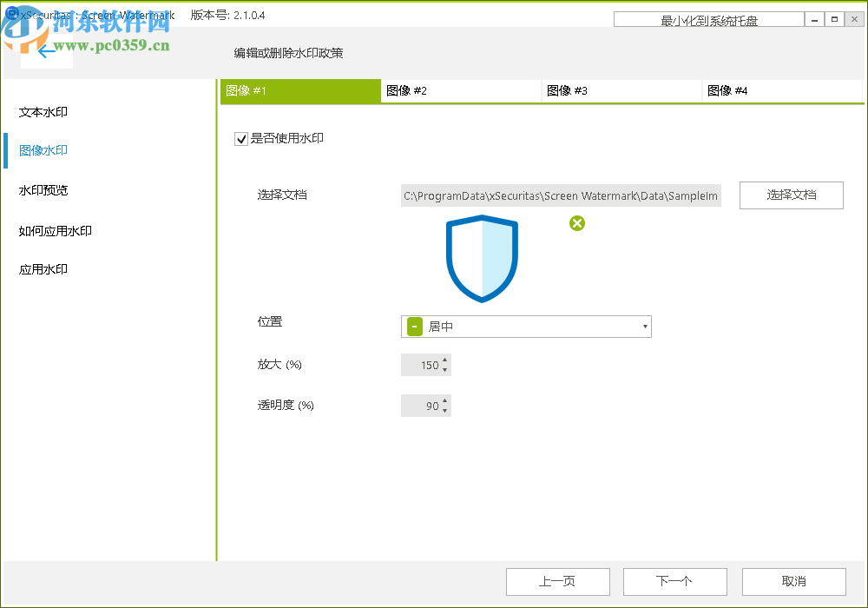This screenshot has width=868, height=608.
Task: Click the 选择文档 button
Action: 790,195
